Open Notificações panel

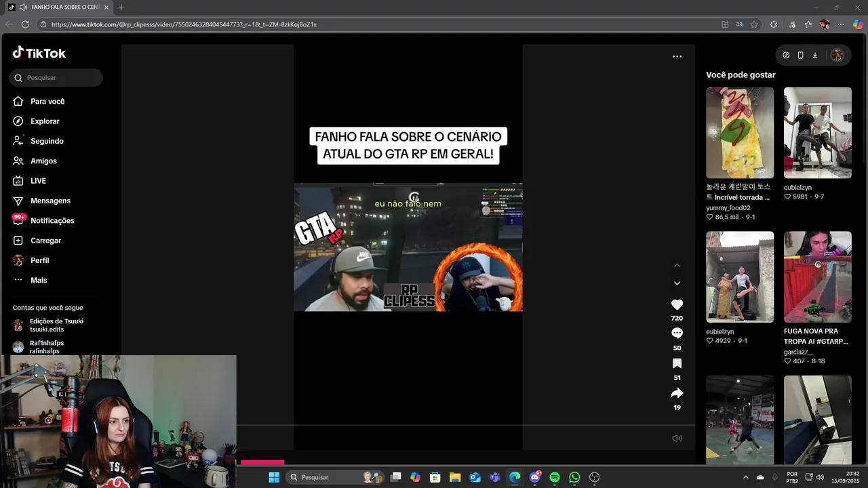[44, 221]
